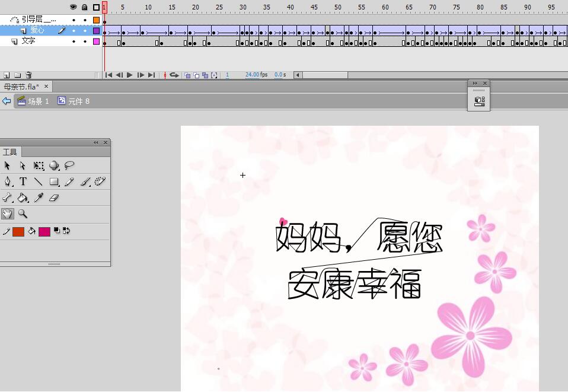Screen dimensions: 568x392
Task: Hide the 引导层 guide layer
Action: click(74, 20)
